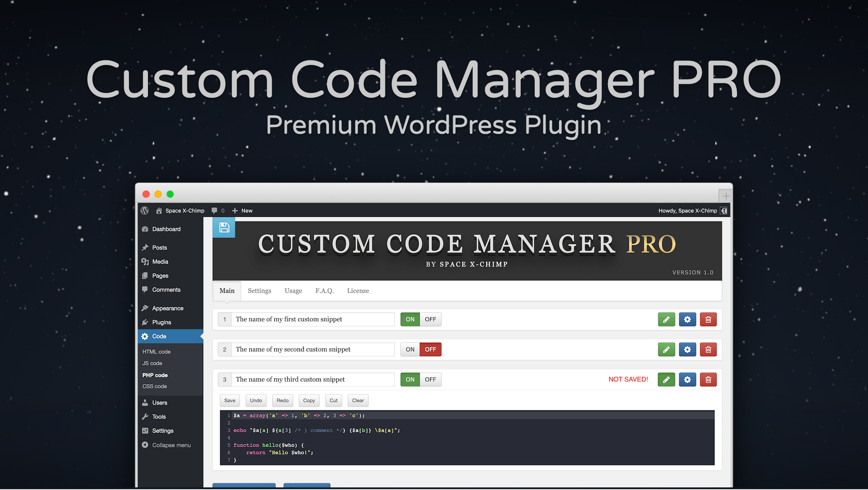Collapse the Code menu section
The image size is (868, 490).
(158, 336)
